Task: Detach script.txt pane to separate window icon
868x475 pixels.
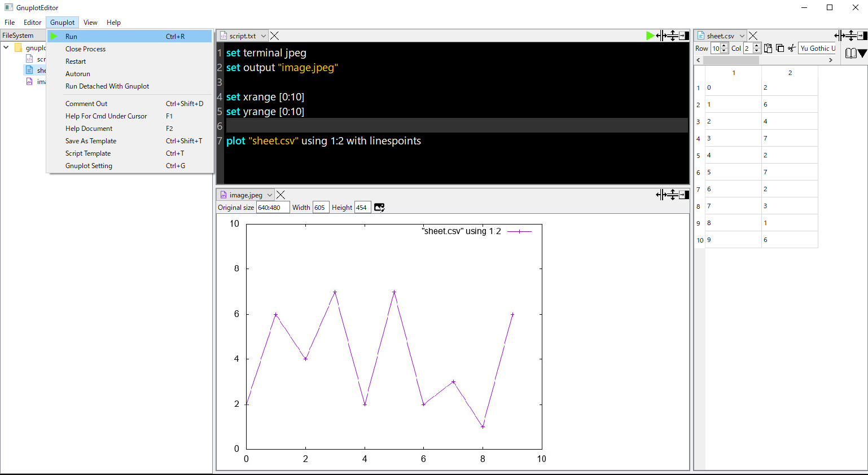Action: [684, 36]
